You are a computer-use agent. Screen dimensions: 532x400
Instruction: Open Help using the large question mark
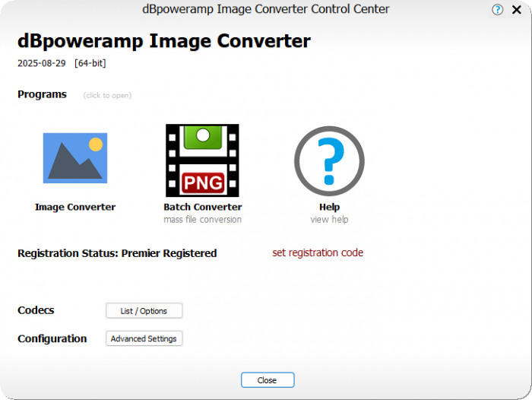click(329, 160)
